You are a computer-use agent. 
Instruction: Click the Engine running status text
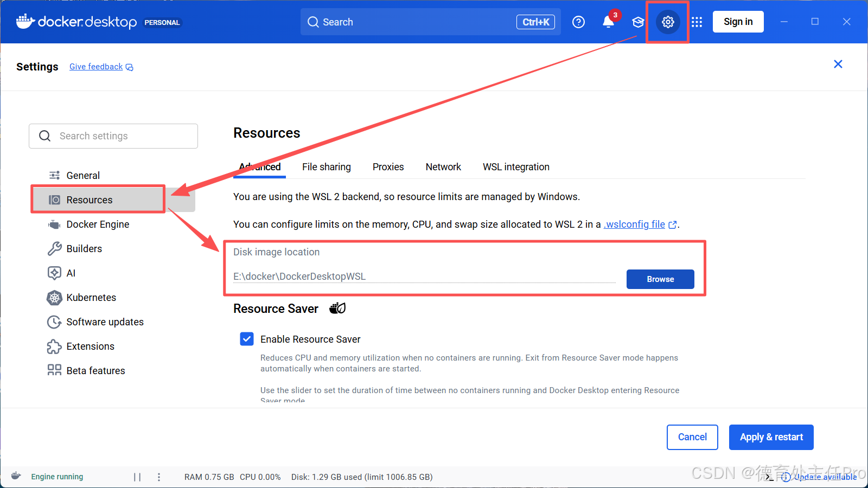pos(57,477)
